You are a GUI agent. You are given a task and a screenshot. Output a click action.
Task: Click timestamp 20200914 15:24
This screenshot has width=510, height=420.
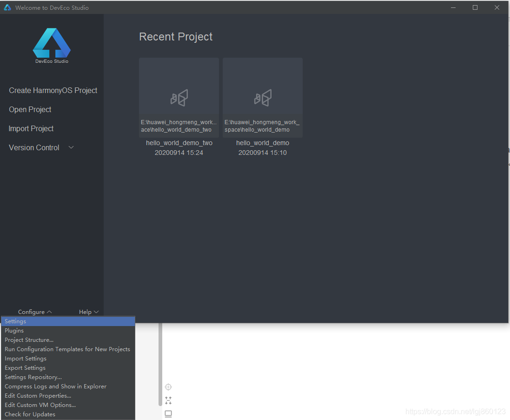179,153
